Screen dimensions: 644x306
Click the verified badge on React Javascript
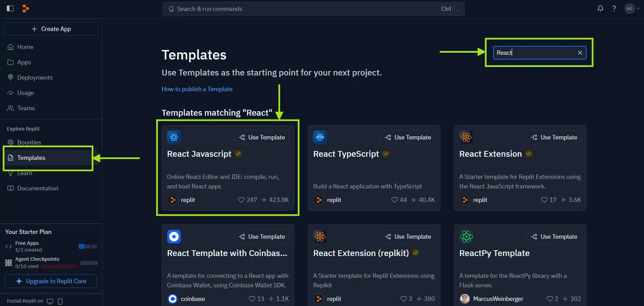pos(239,154)
